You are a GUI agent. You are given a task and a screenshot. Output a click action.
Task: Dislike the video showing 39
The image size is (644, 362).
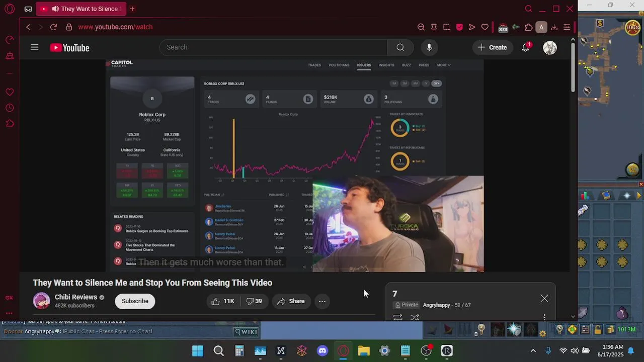[x=255, y=301]
